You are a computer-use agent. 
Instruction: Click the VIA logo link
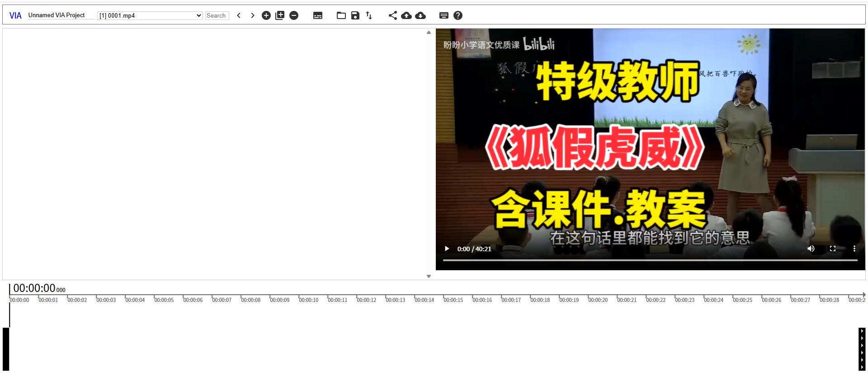(15, 15)
